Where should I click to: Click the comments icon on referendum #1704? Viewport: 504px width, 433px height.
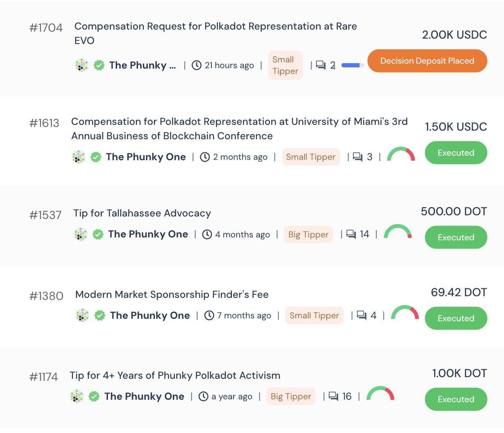pos(321,65)
